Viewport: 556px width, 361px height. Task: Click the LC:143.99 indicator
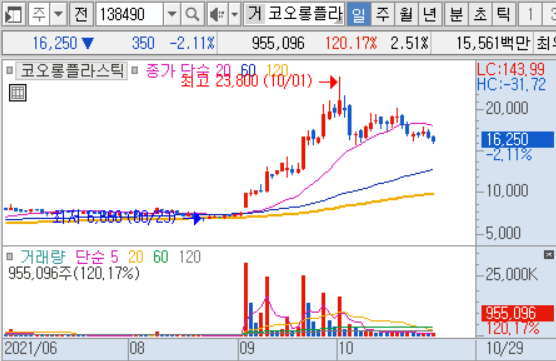(x=511, y=69)
